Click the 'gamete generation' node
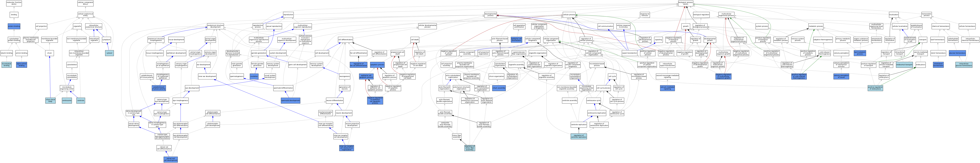Image resolution: width=980 pixels, height=163 pixels. click(259, 53)
